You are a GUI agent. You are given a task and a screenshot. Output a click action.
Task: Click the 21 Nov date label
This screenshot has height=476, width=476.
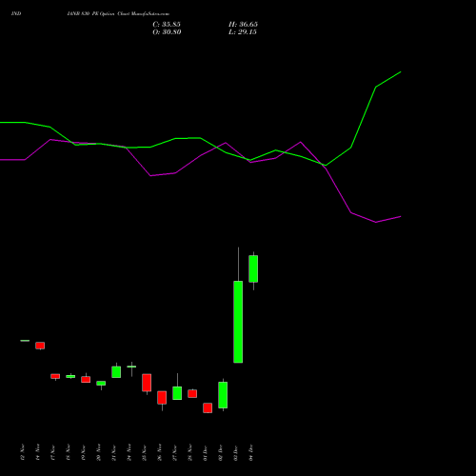point(113,452)
